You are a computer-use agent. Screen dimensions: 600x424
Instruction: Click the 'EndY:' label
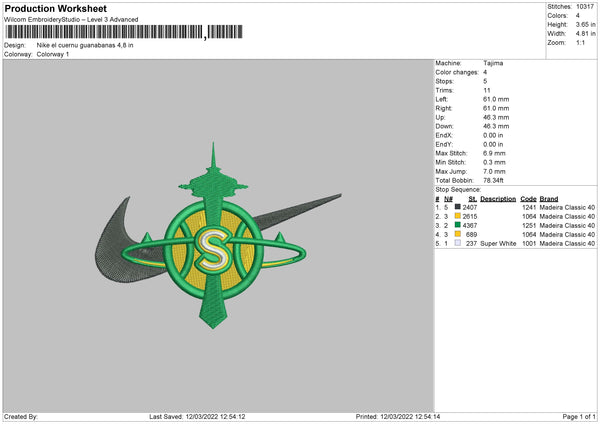pos(444,144)
